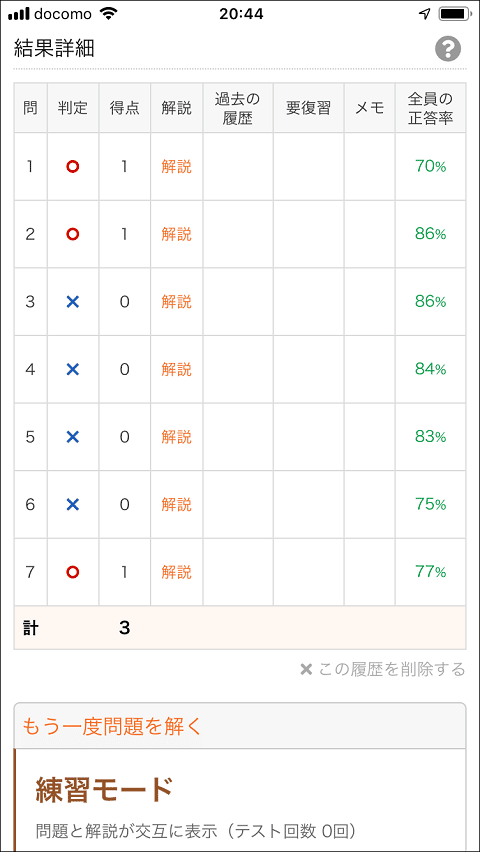Click the red circle mark for question 1
This screenshot has height=852, width=480.
73,167
